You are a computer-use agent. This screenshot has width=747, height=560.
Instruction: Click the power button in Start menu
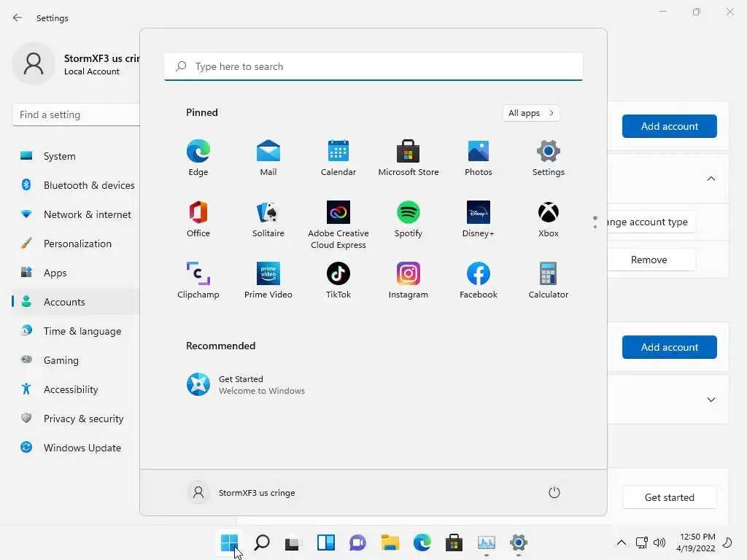554,492
